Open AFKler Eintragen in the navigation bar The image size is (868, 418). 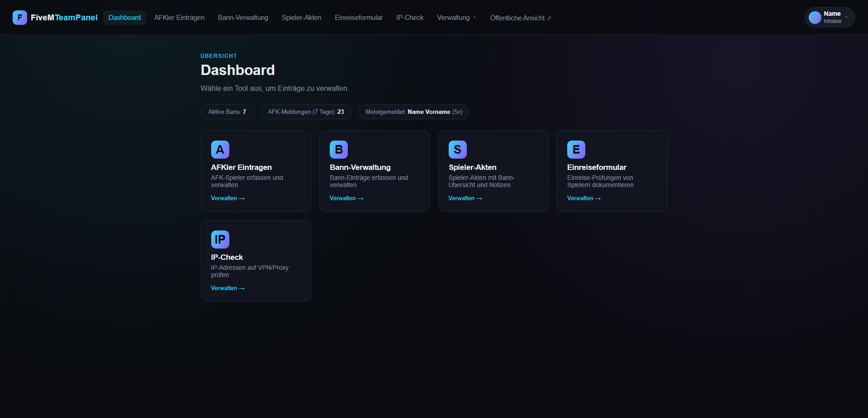[179, 18]
